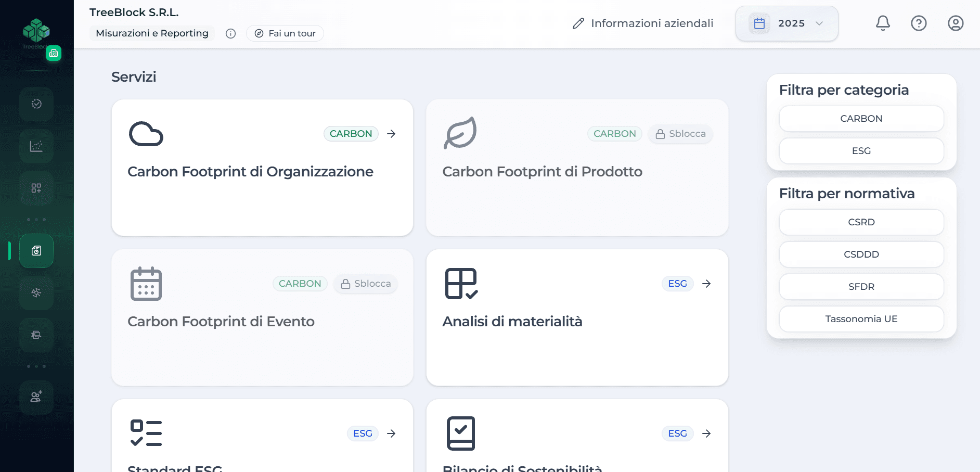The height and width of the screenshot is (472, 980).
Task: Click the cloud icon on Carbon Footprint di Organizzazione
Action: click(x=146, y=134)
